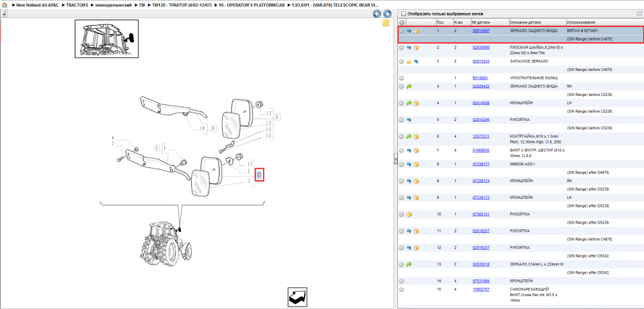Click the '№ детали' column header
The width and height of the screenshot is (644, 309).
click(x=480, y=22)
